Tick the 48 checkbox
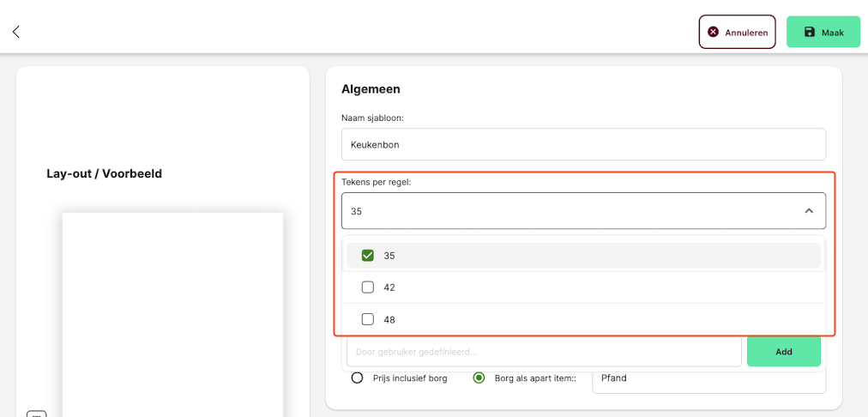868x417 pixels. 368,319
